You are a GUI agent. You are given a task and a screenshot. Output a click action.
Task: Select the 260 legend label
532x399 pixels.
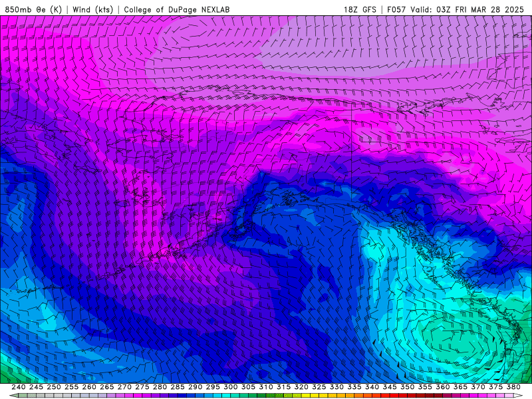89,387
